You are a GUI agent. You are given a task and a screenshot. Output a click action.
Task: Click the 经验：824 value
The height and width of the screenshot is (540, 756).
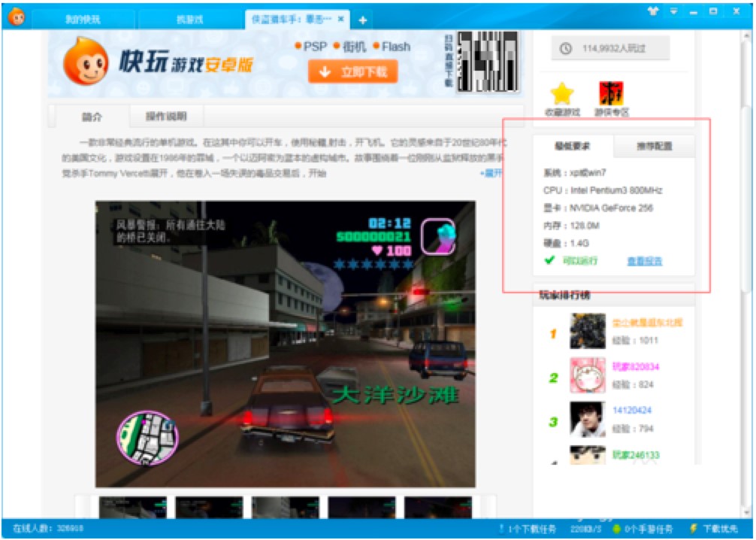(633, 384)
